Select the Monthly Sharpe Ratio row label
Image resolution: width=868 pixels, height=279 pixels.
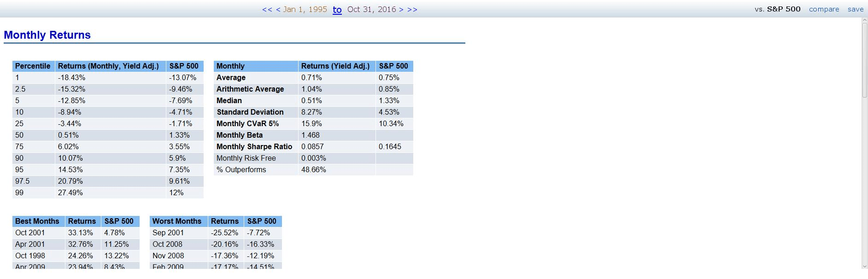(254, 146)
